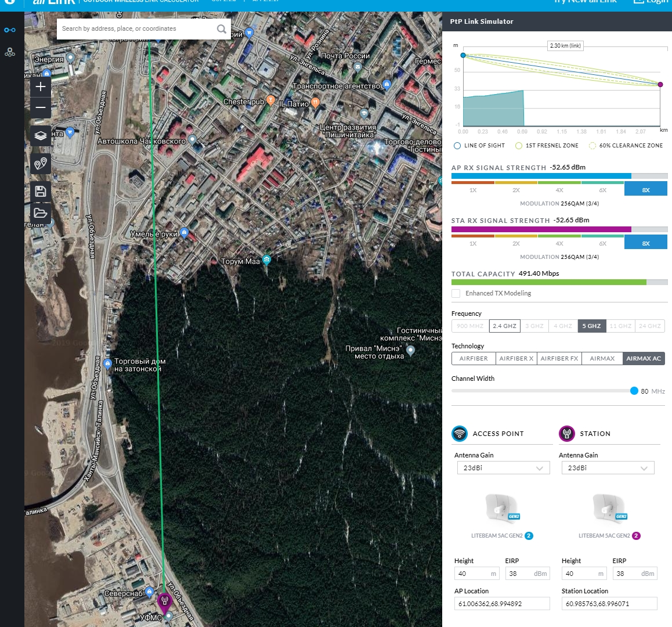Image resolution: width=672 pixels, height=627 pixels.
Task: Select the Почта России mail pin
Action: [357, 67]
